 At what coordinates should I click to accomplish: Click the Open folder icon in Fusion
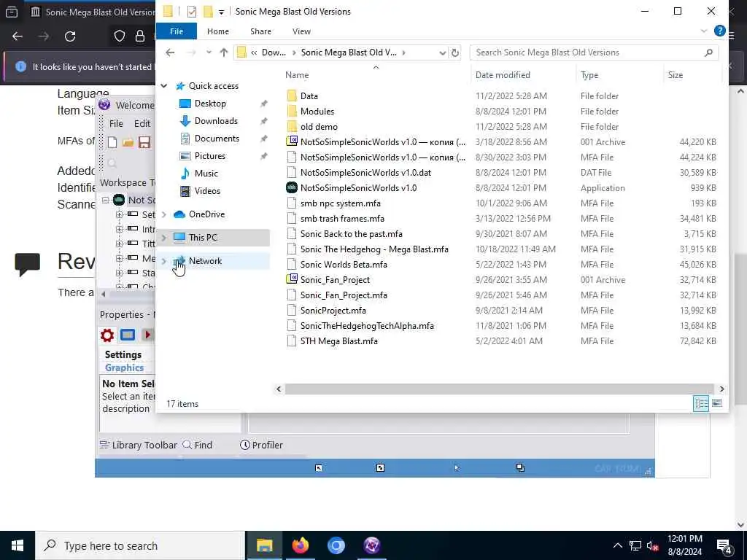(x=128, y=142)
